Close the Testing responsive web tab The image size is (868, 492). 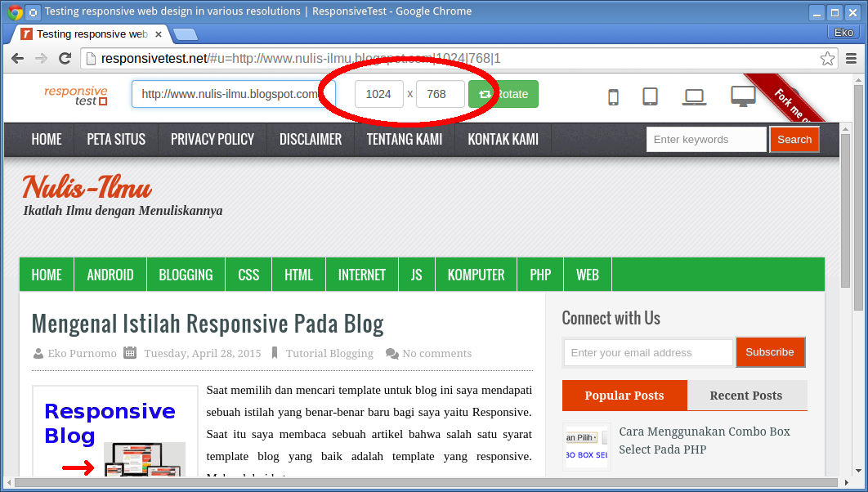point(159,34)
